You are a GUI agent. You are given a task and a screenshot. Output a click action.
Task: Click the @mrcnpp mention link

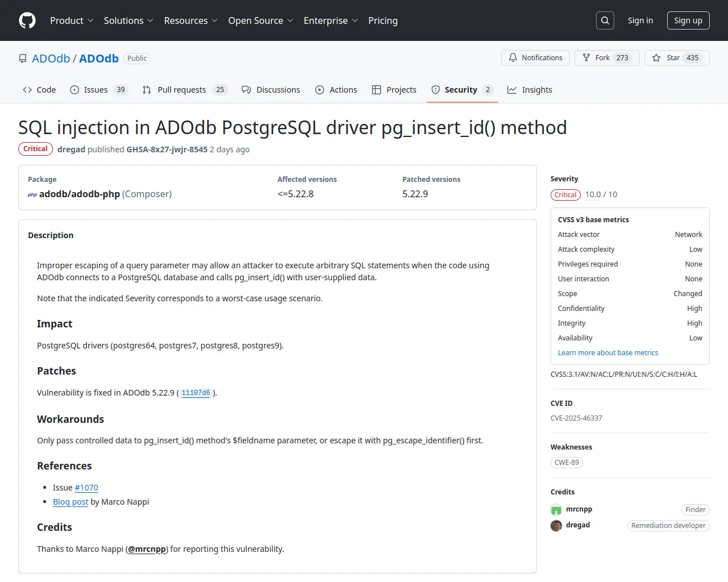[147, 549]
